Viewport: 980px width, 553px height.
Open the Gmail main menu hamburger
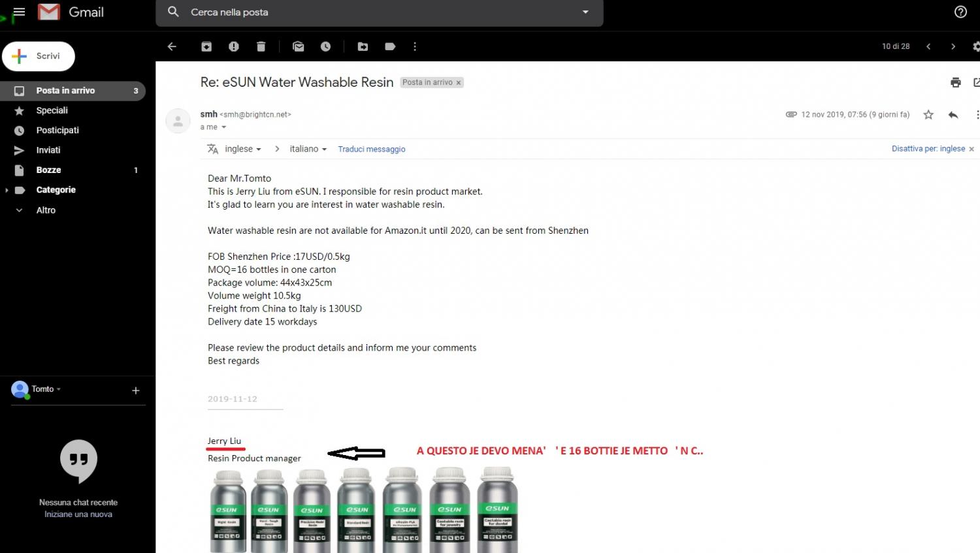click(x=19, y=12)
